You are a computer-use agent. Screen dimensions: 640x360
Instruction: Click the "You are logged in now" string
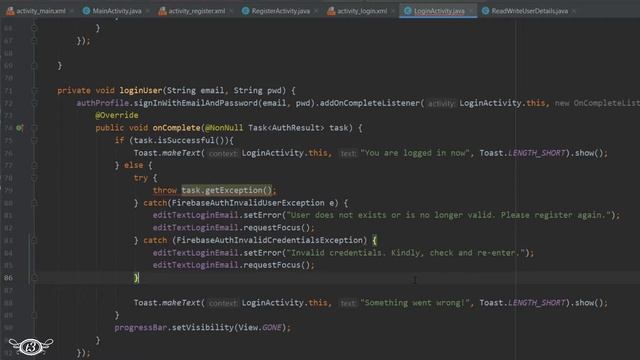coord(416,153)
